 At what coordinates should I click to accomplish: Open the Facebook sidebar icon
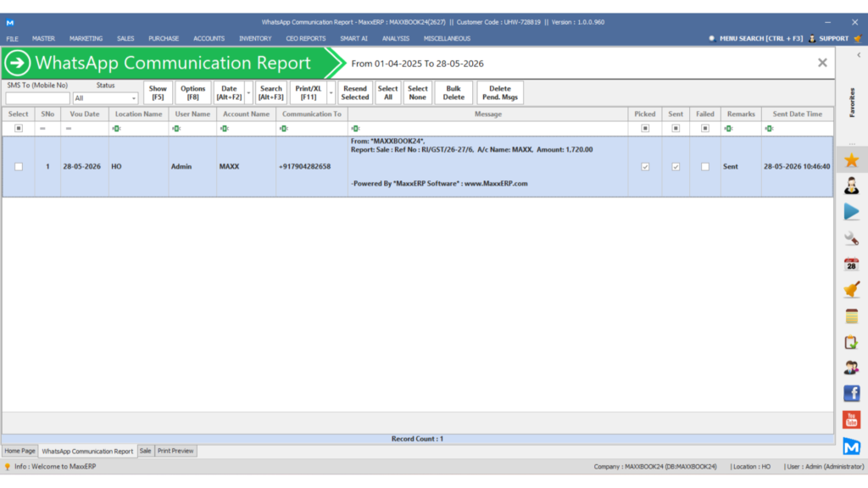click(x=851, y=393)
